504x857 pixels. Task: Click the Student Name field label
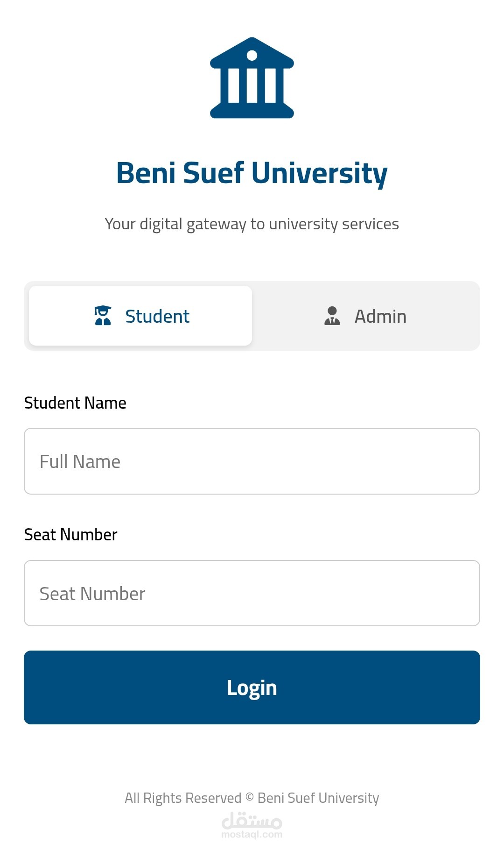(x=75, y=403)
